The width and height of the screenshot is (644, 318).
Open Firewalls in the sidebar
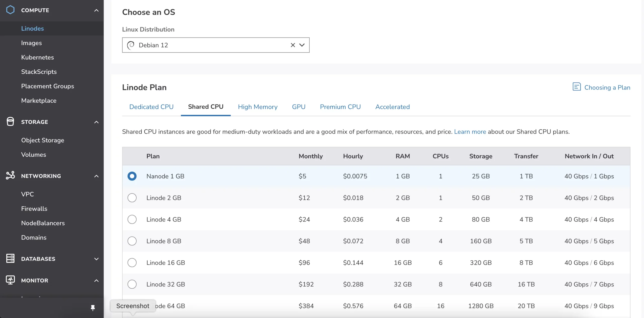pyautogui.click(x=34, y=209)
